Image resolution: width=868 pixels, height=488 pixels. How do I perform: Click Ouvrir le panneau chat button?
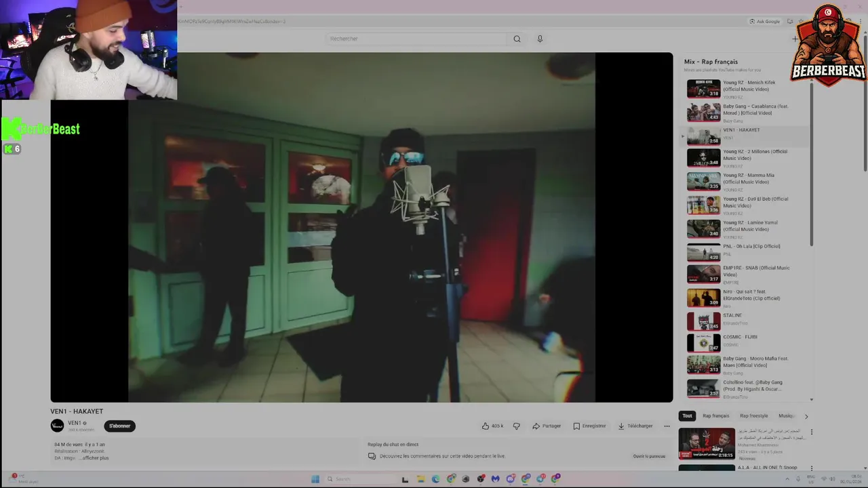[649, 456]
